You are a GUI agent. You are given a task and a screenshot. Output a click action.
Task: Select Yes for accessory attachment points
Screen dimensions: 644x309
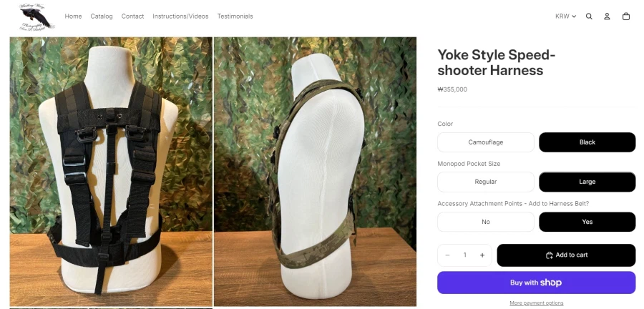click(587, 222)
